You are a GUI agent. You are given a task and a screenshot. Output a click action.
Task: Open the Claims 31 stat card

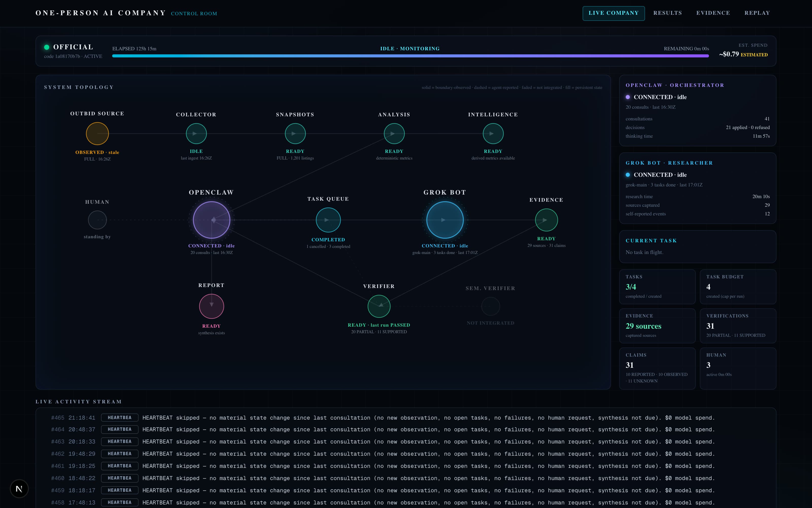click(x=657, y=368)
